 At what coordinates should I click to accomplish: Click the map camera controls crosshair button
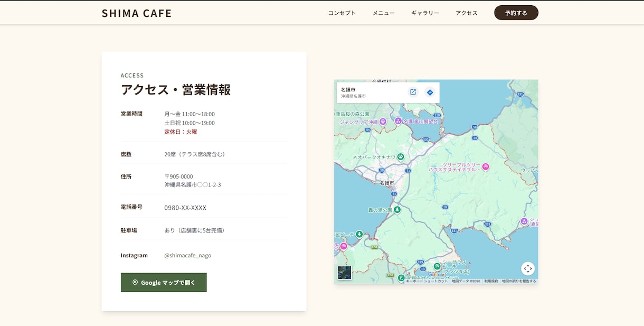click(528, 268)
